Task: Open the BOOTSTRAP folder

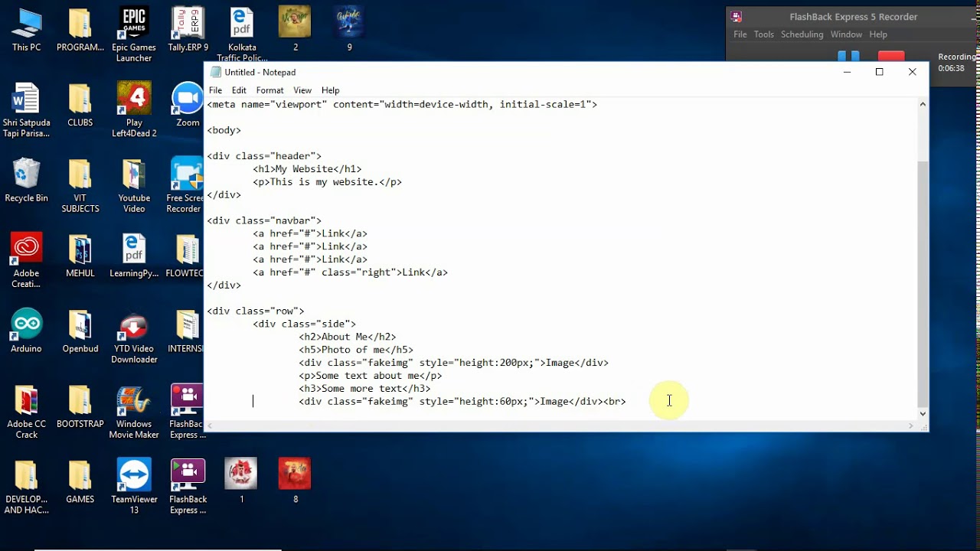Action: pyautogui.click(x=80, y=406)
